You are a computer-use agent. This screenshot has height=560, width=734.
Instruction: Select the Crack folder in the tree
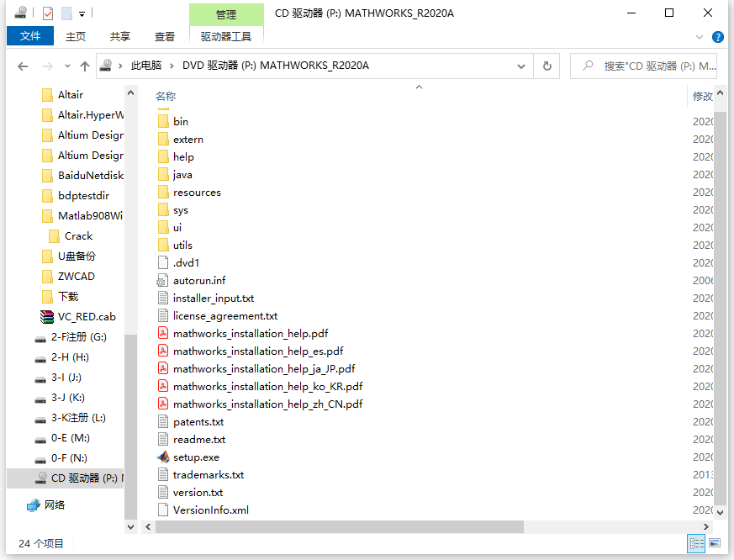click(79, 236)
